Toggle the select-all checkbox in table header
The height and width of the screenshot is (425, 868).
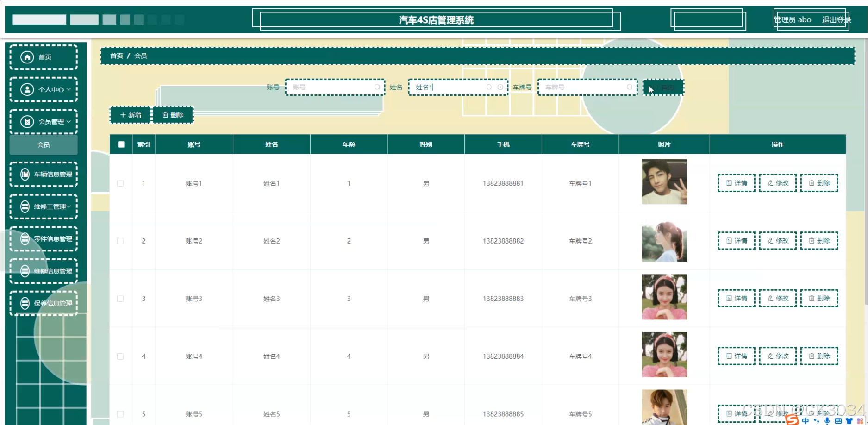coord(121,144)
